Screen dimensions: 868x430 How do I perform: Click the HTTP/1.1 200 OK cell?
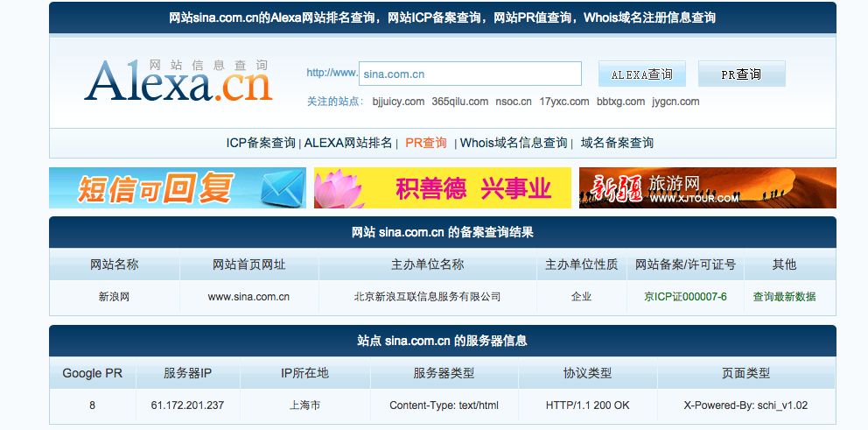point(587,405)
